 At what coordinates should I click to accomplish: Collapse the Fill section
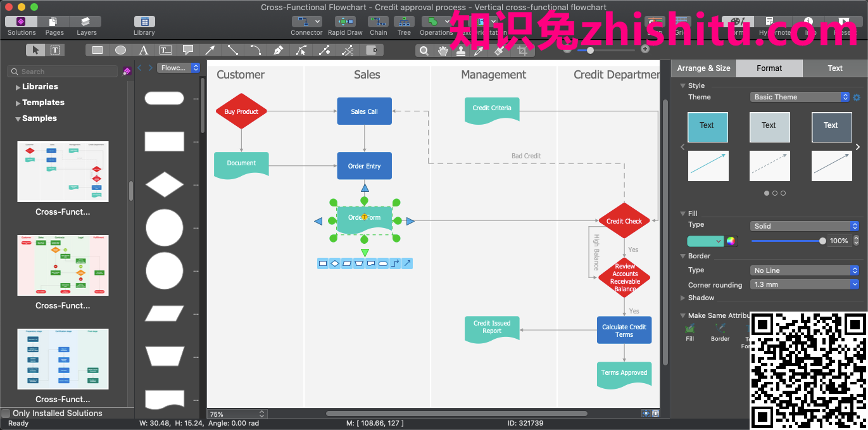pyautogui.click(x=682, y=213)
